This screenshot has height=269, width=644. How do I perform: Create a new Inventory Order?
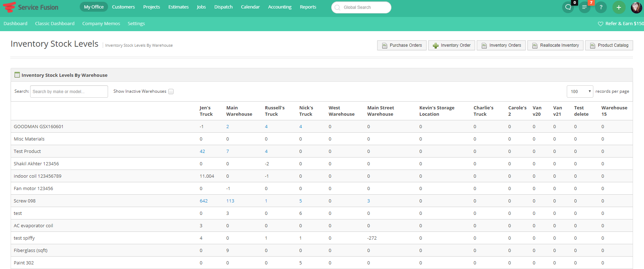[x=452, y=45]
